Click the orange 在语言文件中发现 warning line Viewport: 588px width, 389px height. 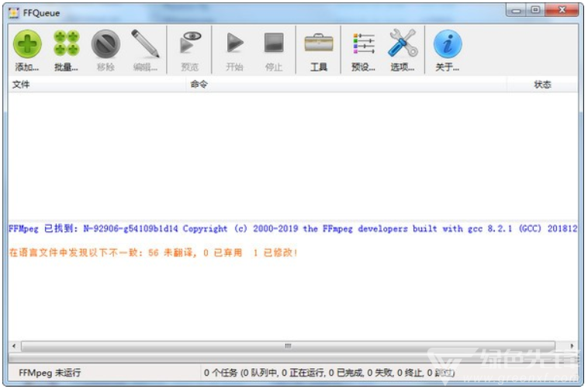153,252
